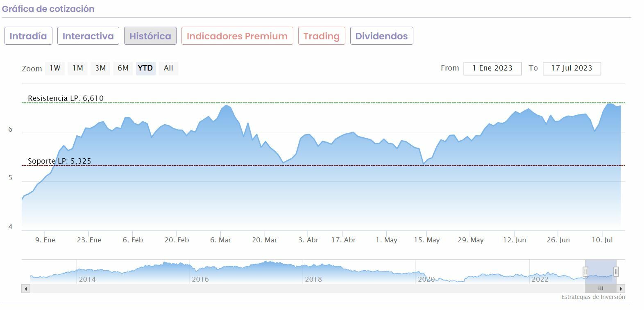
Task: Open the Estrategias de Inversión credit link
Action: 593,297
